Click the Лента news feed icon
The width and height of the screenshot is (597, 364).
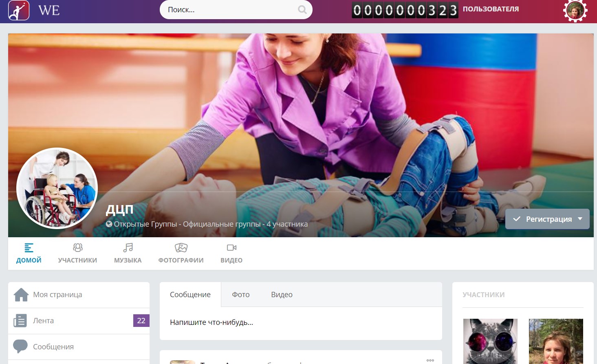coord(20,321)
